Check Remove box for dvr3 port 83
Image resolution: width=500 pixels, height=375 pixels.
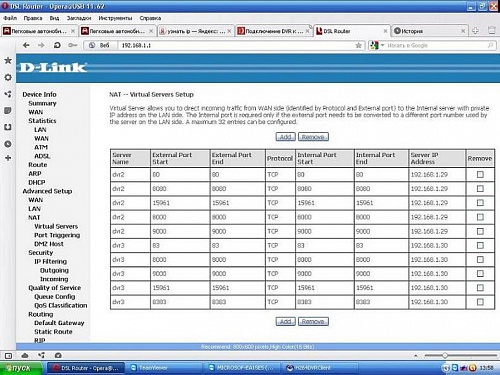480,245
